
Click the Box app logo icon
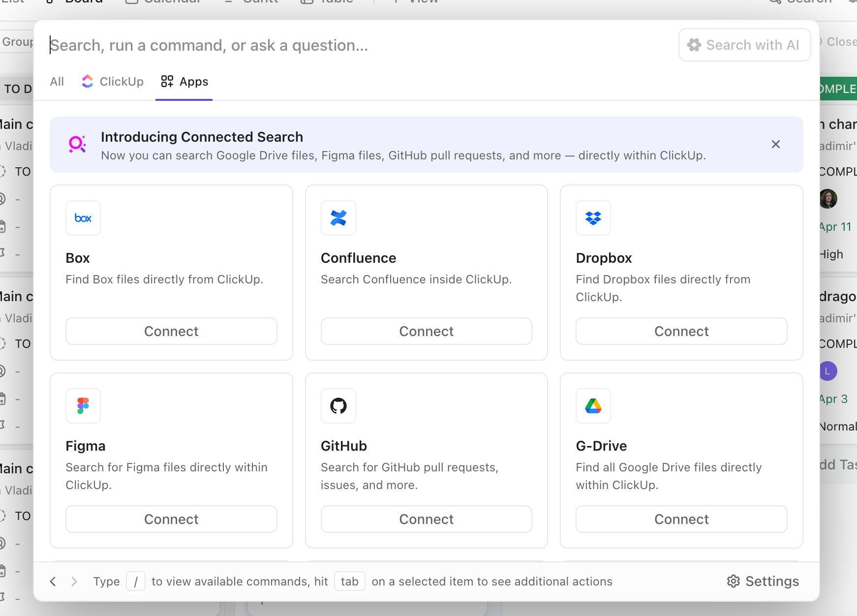pos(83,218)
